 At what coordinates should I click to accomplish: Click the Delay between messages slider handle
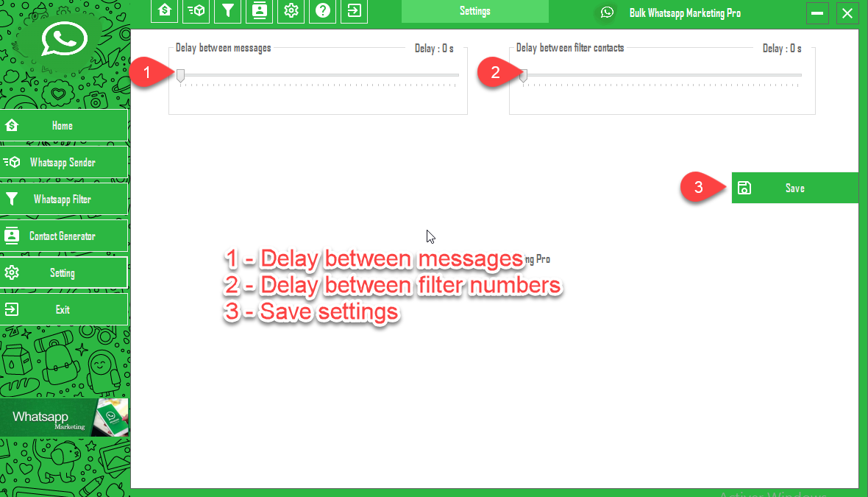[180, 75]
